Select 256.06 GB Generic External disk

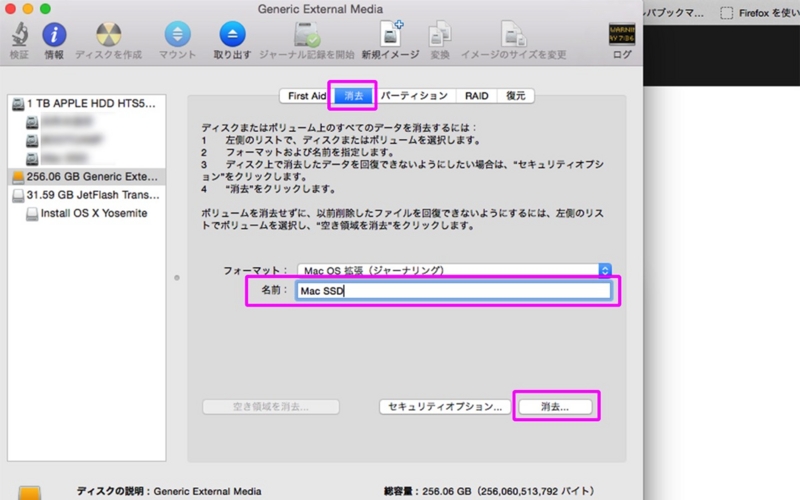(86, 177)
